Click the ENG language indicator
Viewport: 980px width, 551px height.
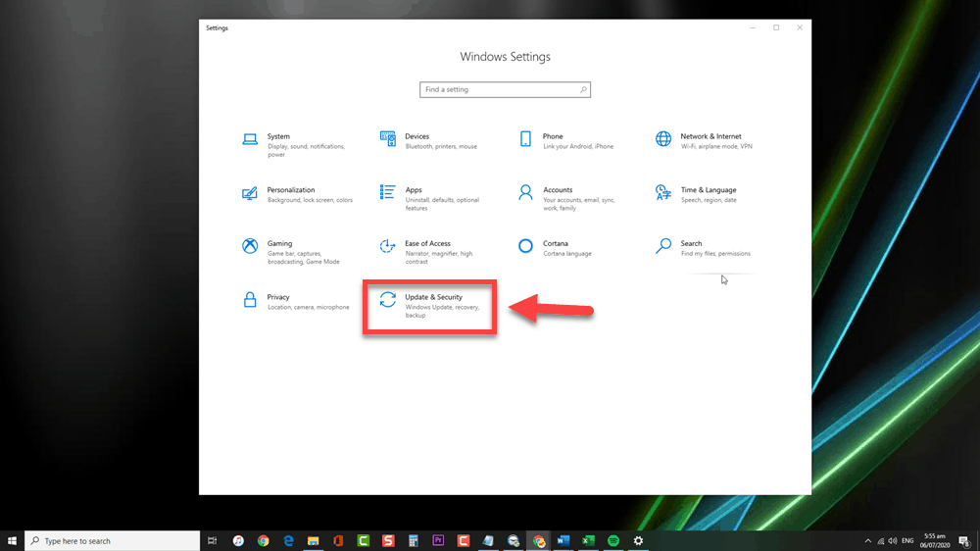click(907, 541)
